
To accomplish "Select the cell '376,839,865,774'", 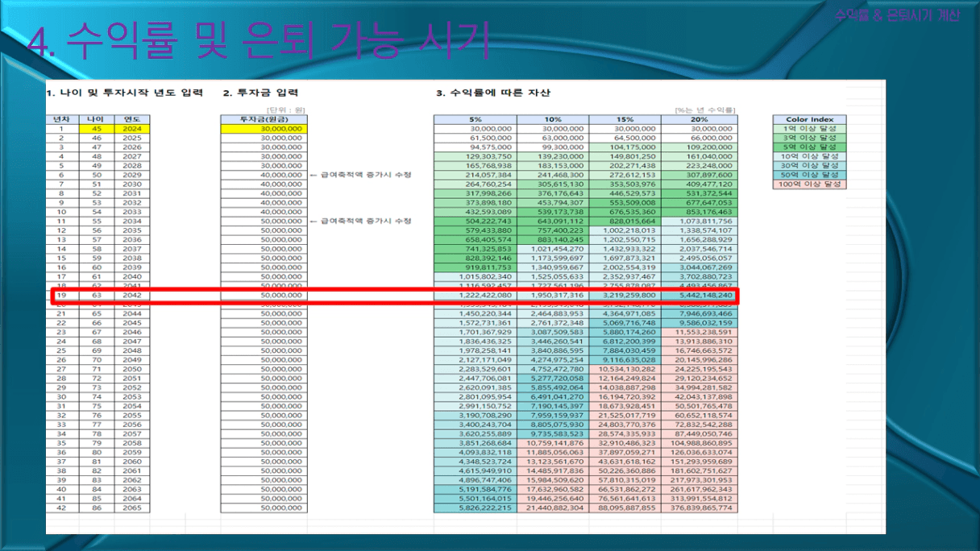I will coord(698,508).
